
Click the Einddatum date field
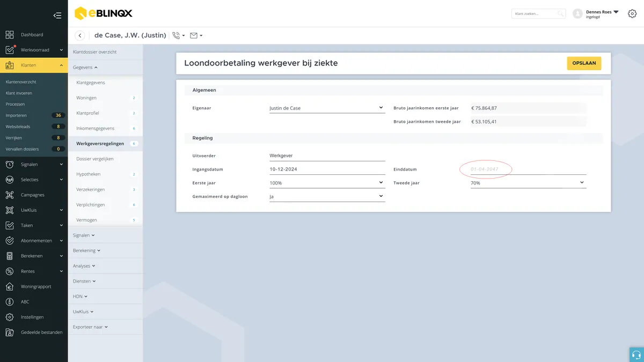[x=528, y=169]
